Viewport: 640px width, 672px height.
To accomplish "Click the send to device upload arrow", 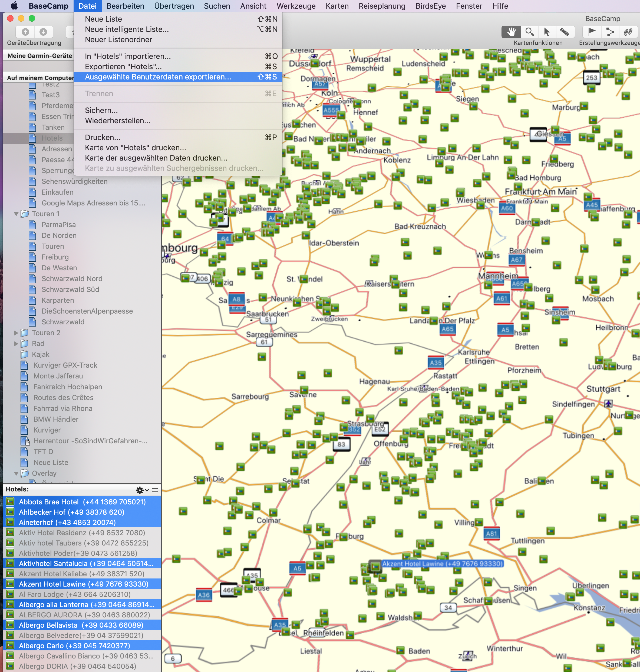I will click(26, 32).
